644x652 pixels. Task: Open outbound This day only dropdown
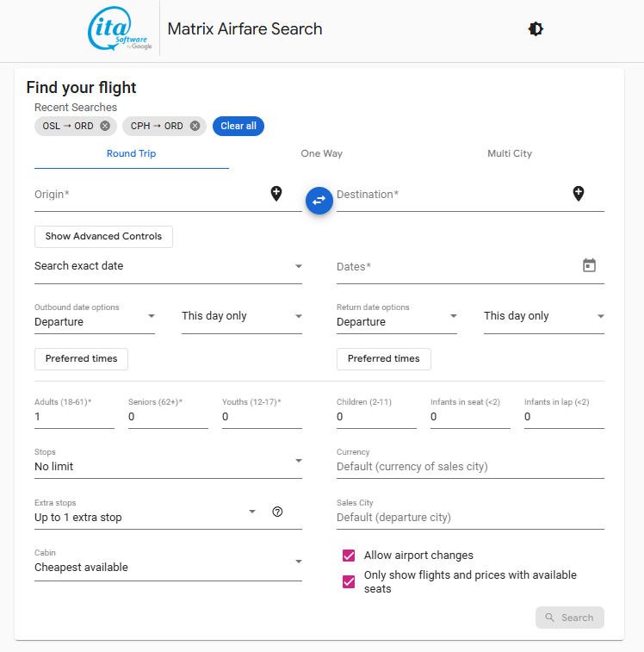pos(242,316)
